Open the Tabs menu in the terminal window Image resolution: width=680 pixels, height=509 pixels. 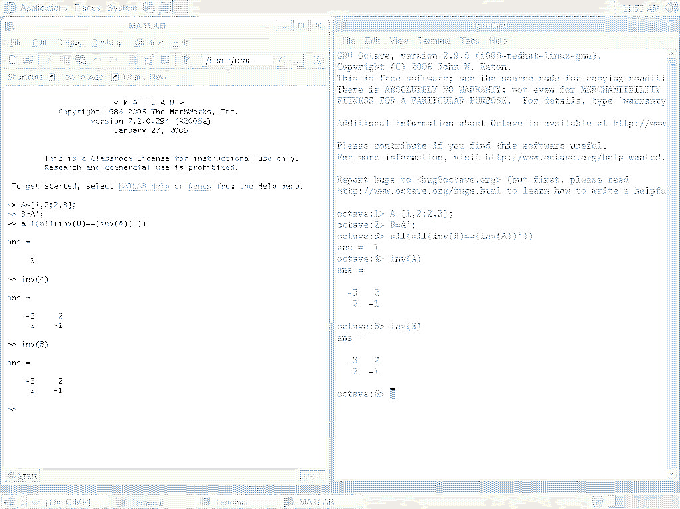(x=470, y=40)
